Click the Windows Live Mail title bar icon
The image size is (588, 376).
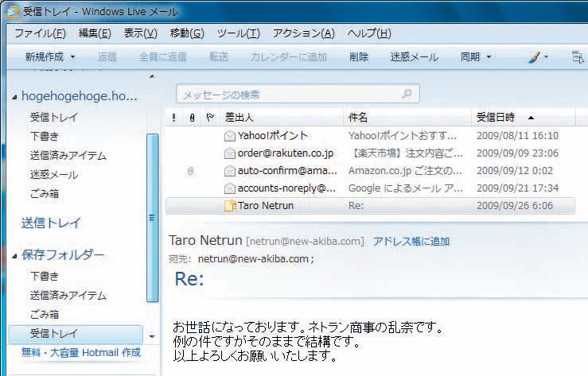12,12
